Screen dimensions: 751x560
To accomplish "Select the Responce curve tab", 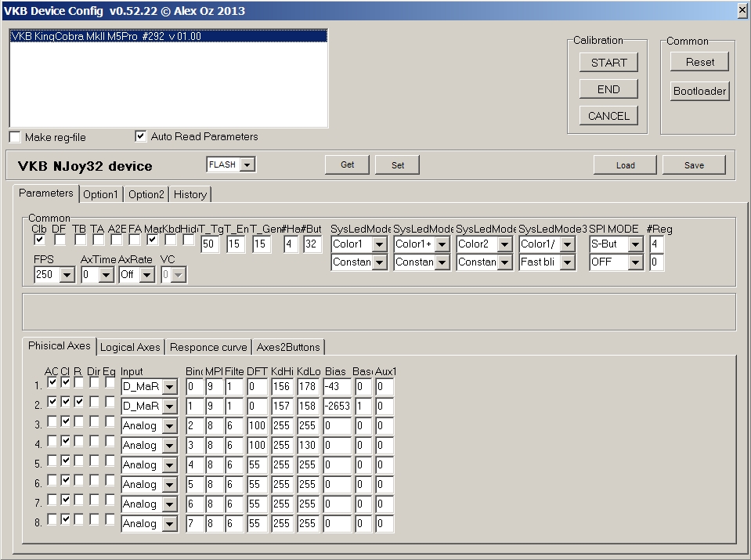I will 208,347.
